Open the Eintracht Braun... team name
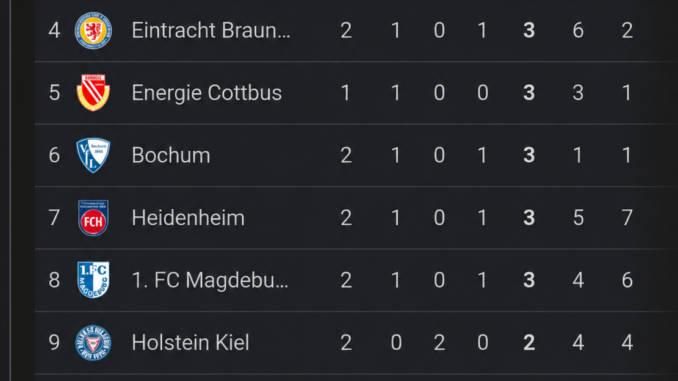The width and height of the screenshot is (678, 381). pos(211,30)
